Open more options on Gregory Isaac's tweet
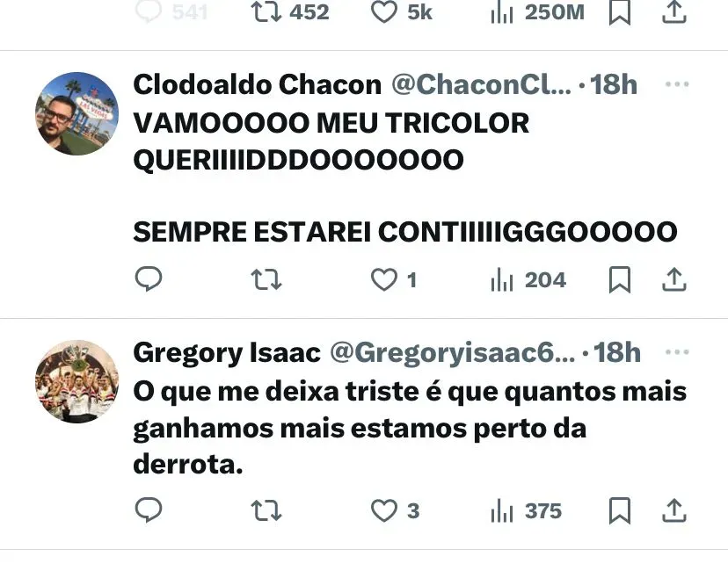 [x=677, y=351]
